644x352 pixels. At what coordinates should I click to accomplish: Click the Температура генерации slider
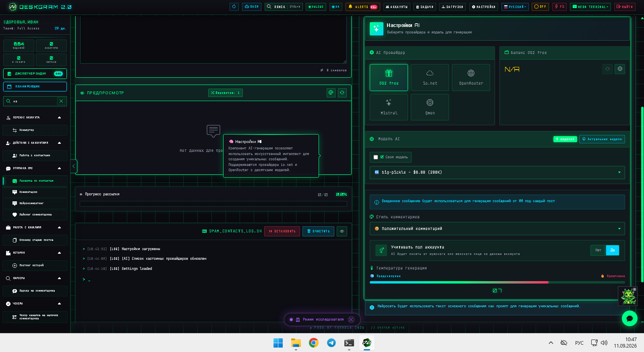(497, 282)
